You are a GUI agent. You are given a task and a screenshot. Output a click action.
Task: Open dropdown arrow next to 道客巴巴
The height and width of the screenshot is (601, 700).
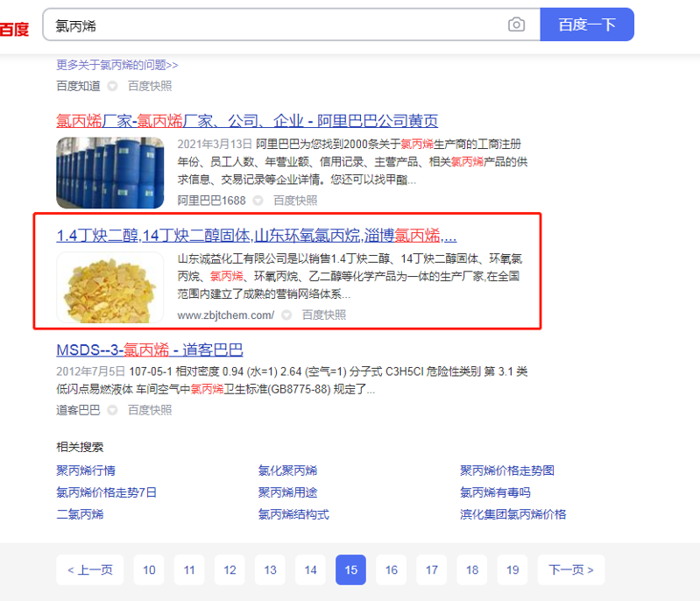tap(112, 410)
